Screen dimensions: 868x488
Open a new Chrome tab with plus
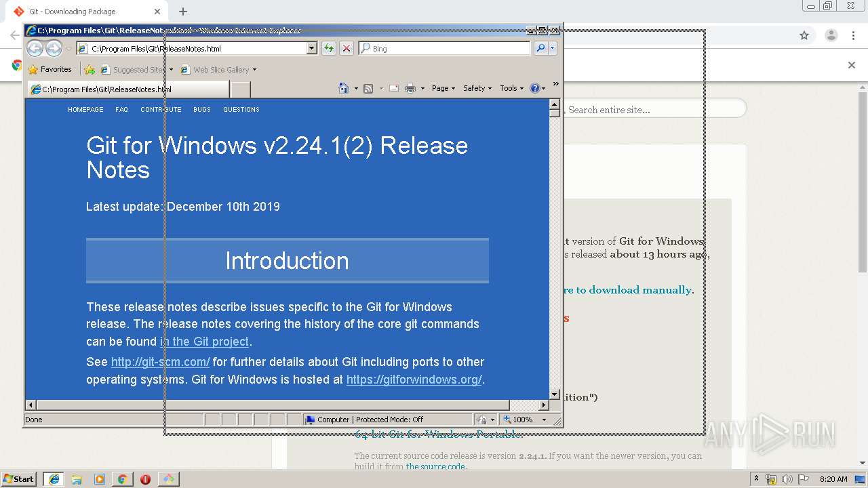[x=183, y=12]
